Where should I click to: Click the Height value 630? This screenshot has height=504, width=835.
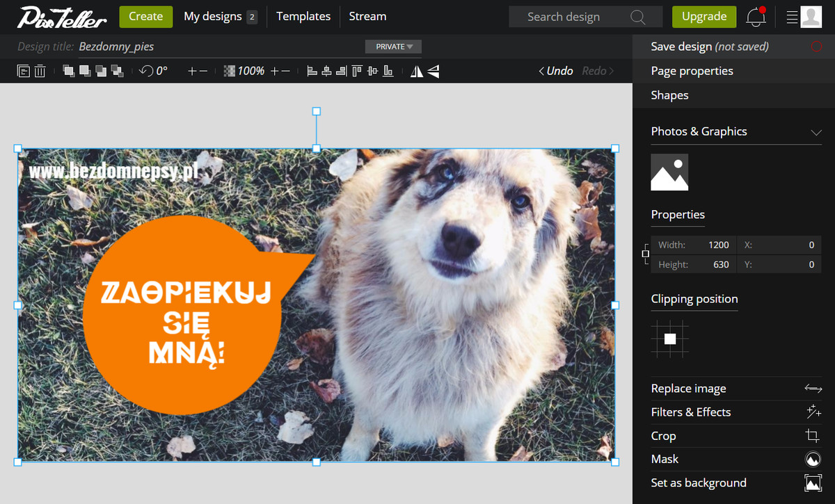tap(721, 265)
